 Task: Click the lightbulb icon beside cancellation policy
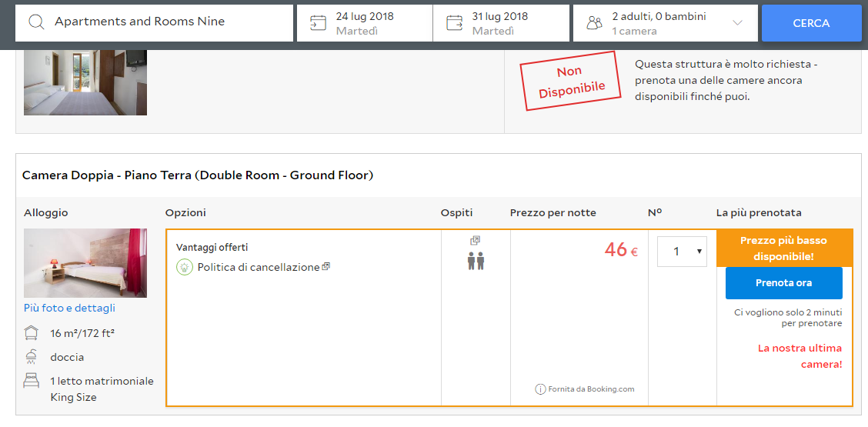[185, 267]
